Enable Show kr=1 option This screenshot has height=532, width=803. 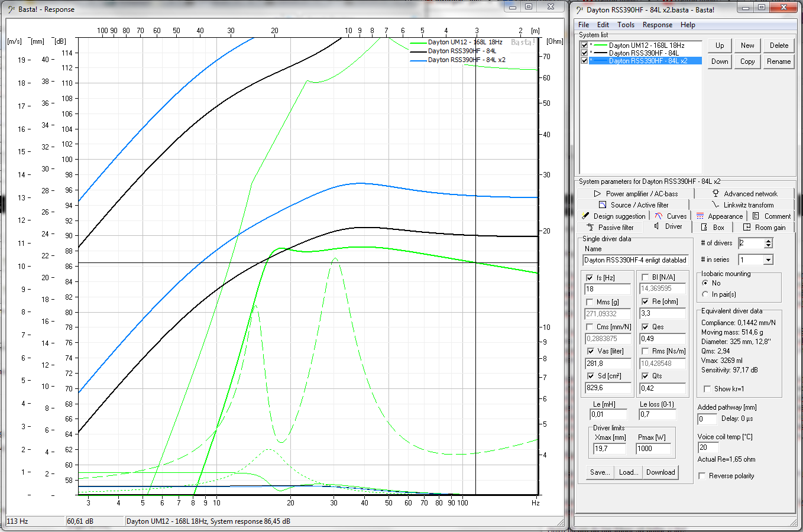click(707, 389)
